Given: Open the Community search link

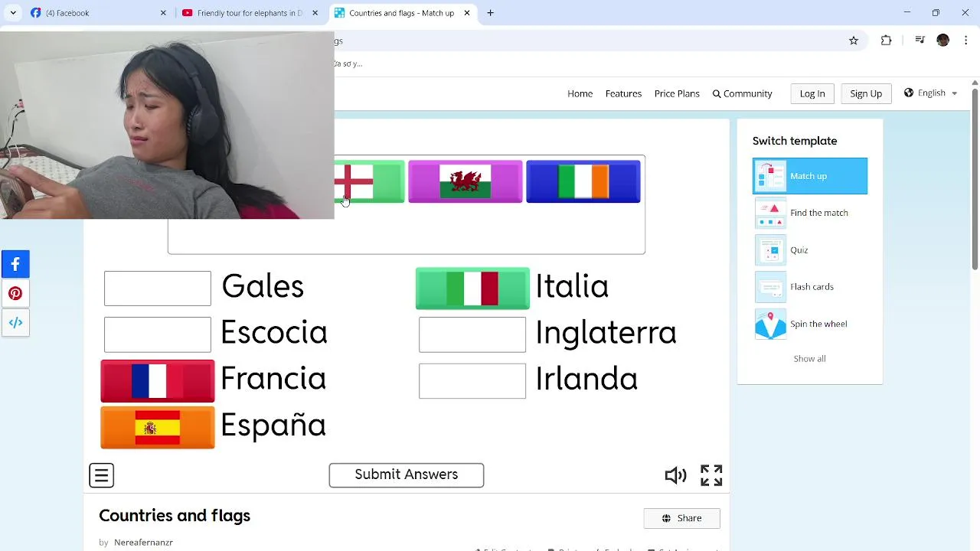Looking at the screenshot, I should 742,93.
